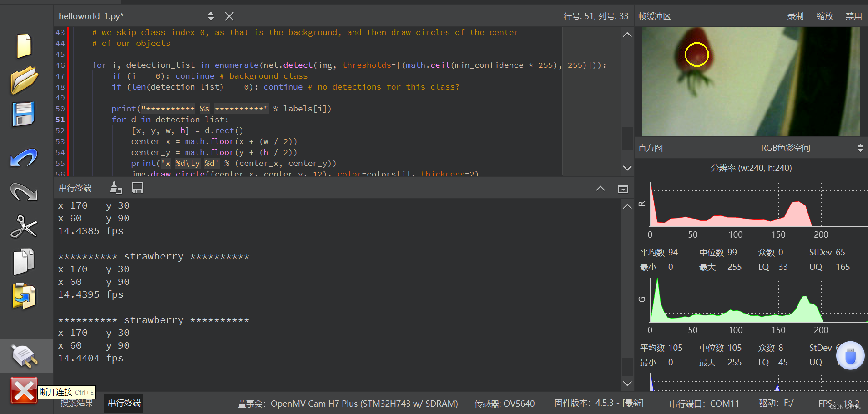Click the Cut scissors icon

pyautogui.click(x=24, y=226)
